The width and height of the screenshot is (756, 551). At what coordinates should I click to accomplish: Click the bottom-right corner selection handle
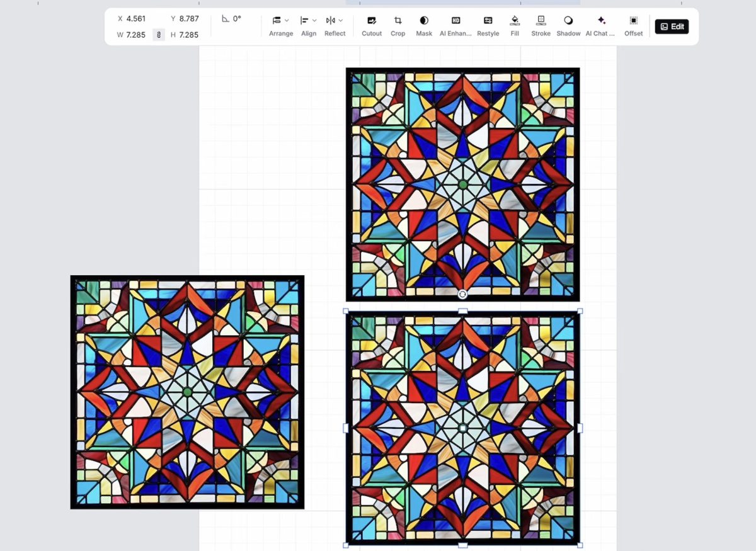pyautogui.click(x=580, y=545)
